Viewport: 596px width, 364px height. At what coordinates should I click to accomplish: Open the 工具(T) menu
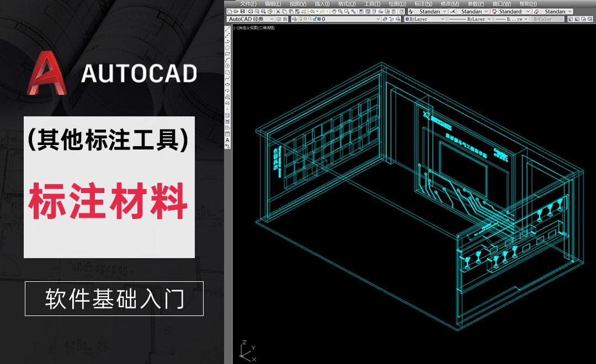[x=372, y=4]
